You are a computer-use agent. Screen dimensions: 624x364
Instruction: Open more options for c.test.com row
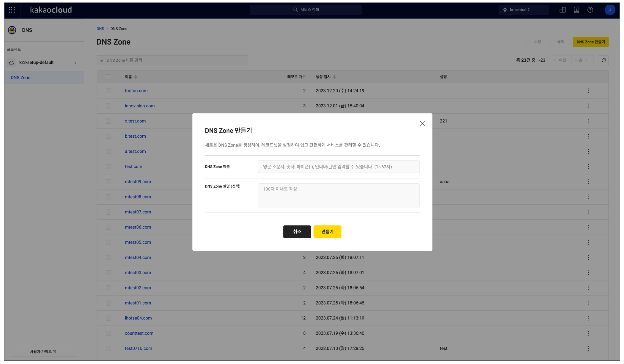click(x=588, y=121)
